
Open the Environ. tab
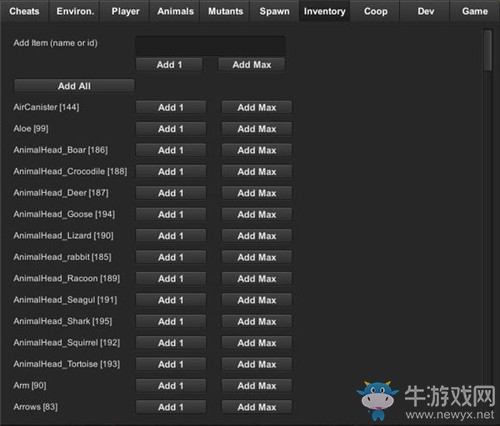75,11
